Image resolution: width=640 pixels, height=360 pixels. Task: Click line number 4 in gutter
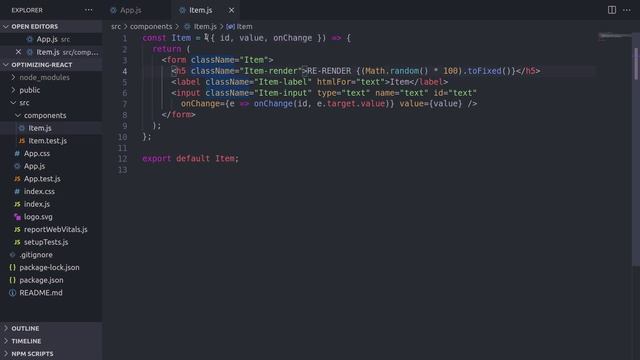click(x=124, y=71)
